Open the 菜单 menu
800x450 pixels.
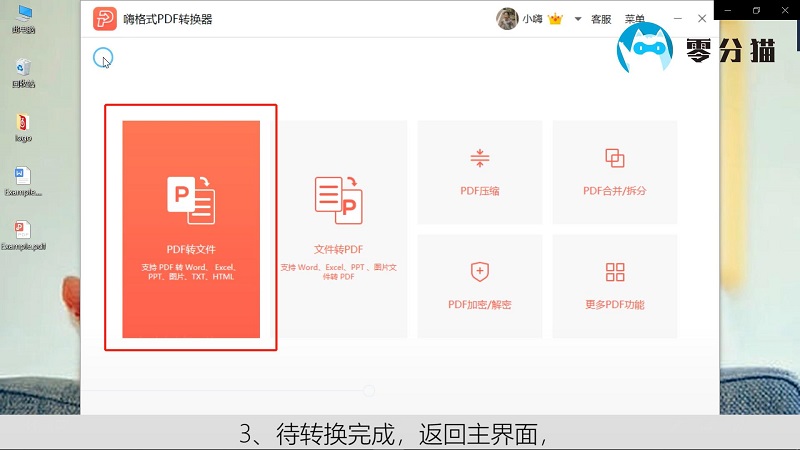tap(635, 19)
